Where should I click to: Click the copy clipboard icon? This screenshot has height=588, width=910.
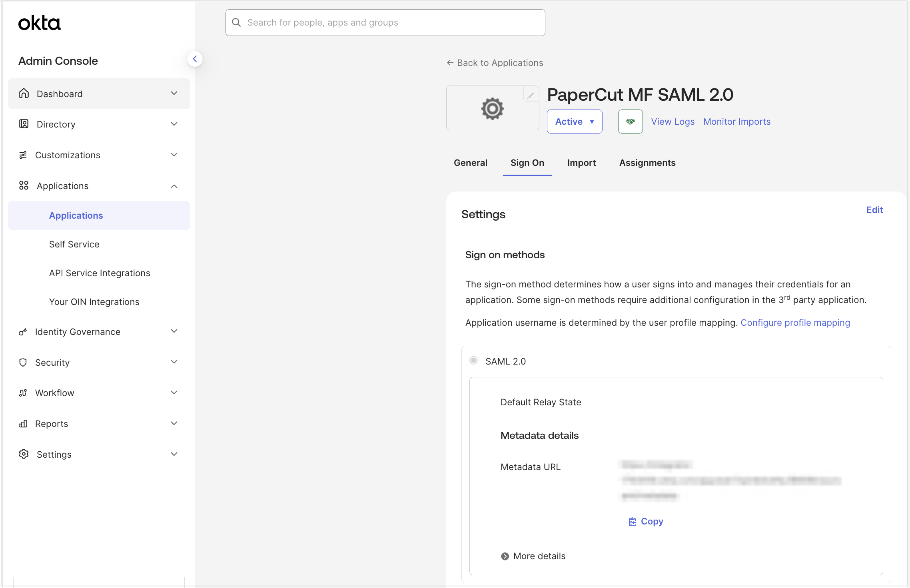point(633,522)
